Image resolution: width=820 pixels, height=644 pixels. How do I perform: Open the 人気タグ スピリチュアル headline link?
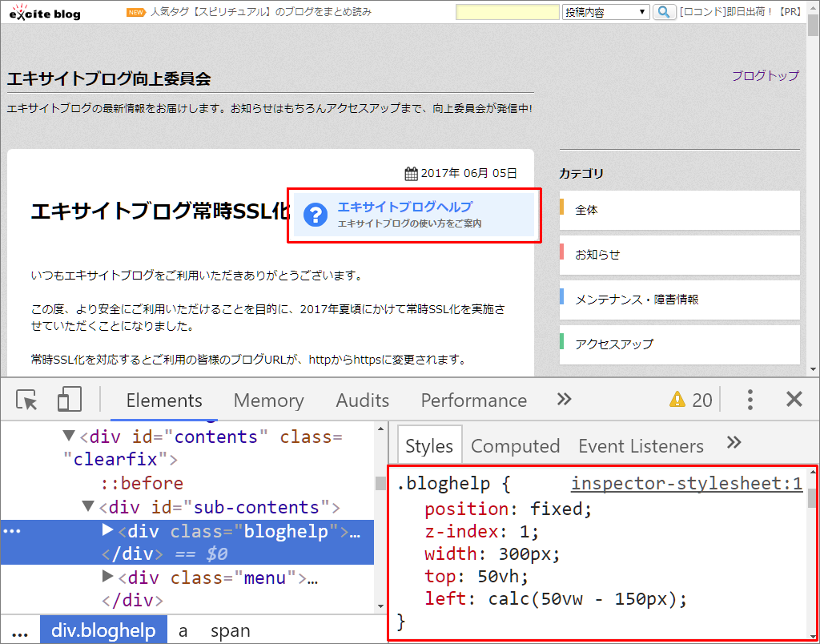tap(261, 12)
